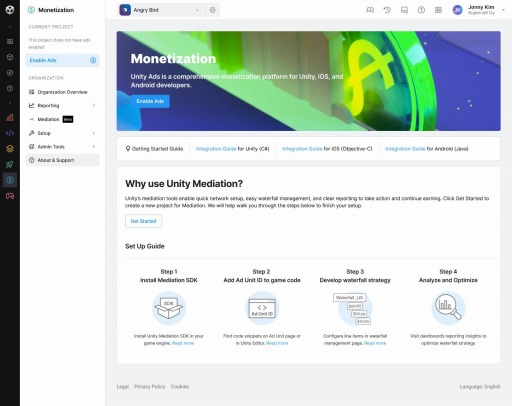The height and width of the screenshot is (406, 512).
Task: Open the history clock icon in header
Action: click(x=387, y=10)
